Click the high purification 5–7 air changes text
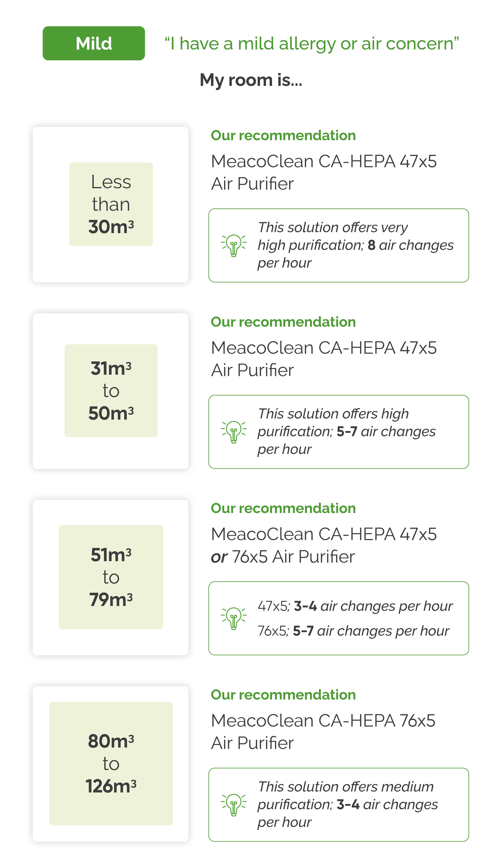502x868 pixels. tap(346, 431)
